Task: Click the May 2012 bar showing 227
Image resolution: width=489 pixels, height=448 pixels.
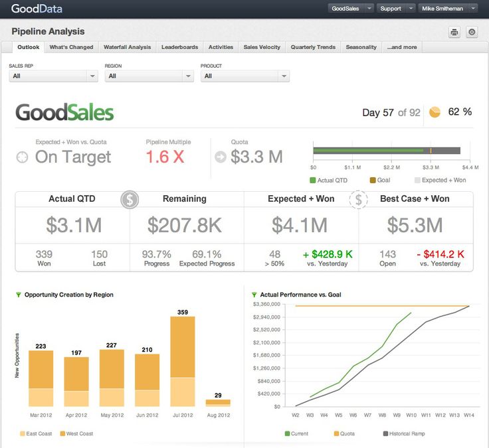Action: pyautogui.click(x=112, y=378)
